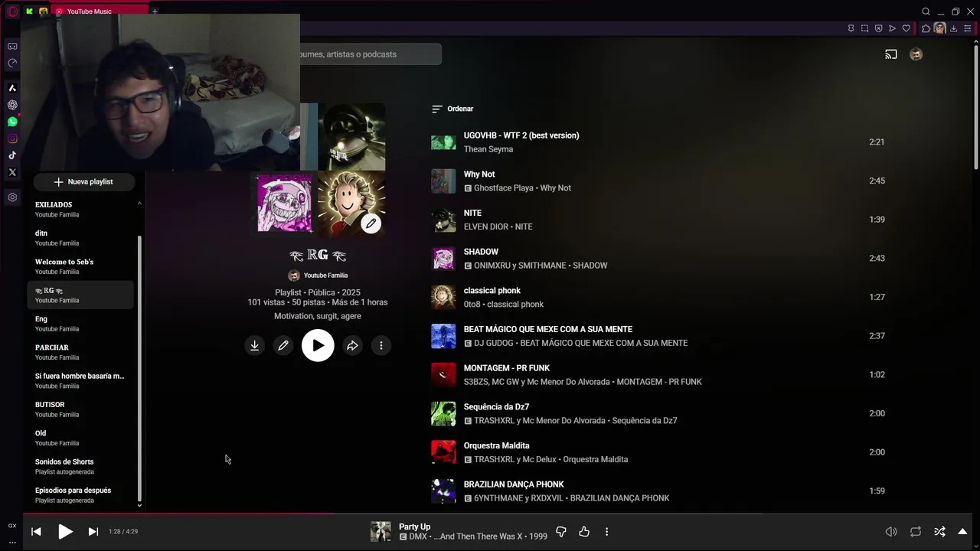Open the flow send arrow icon
Image resolution: width=980 pixels, height=551 pixels.
tap(892, 28)
